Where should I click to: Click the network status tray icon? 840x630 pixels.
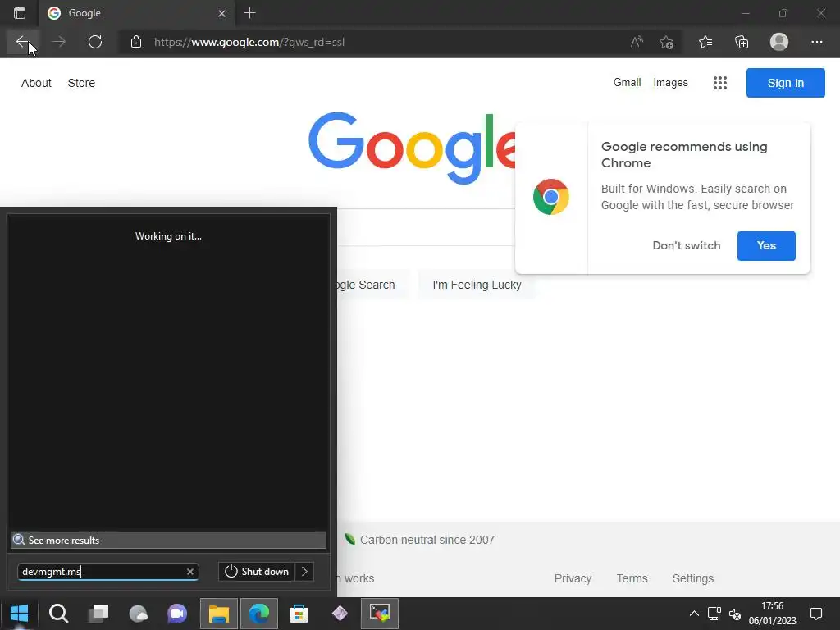click(714, 614)
